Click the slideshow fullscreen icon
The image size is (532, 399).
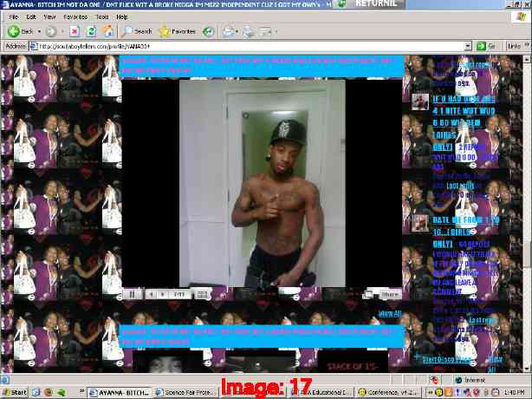tap(367, 294)
